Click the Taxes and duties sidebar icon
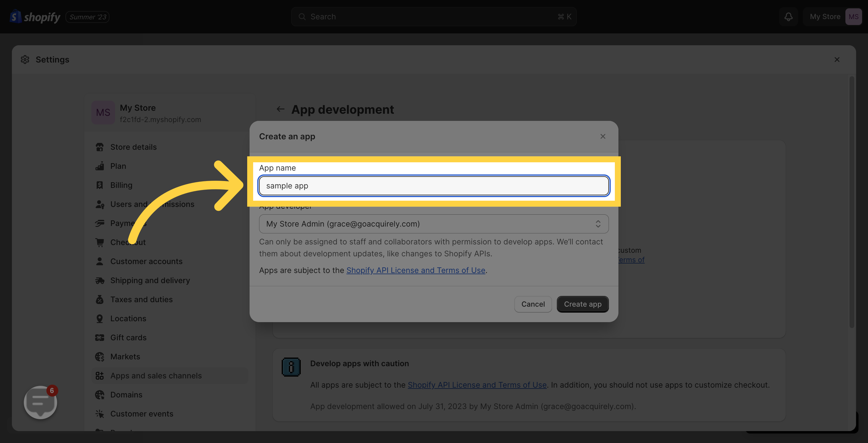This screenshot has height=443, width=868. (100, 300)
